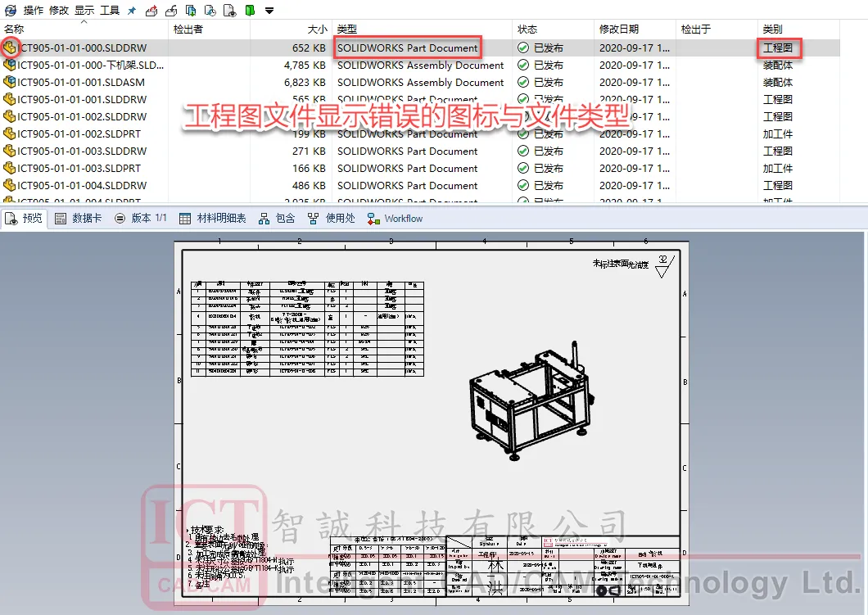
Task: Switch to the 预览 tab
Action: 24,219
